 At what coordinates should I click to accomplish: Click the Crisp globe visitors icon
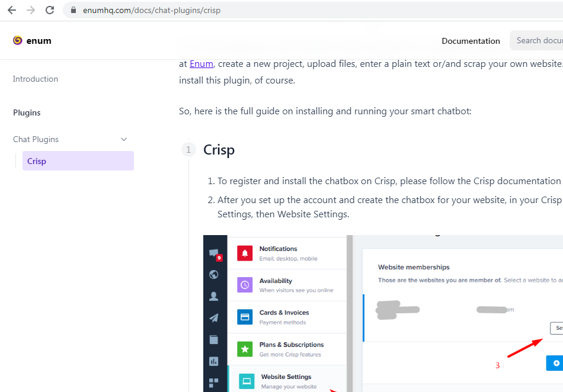tap(213, 275)
